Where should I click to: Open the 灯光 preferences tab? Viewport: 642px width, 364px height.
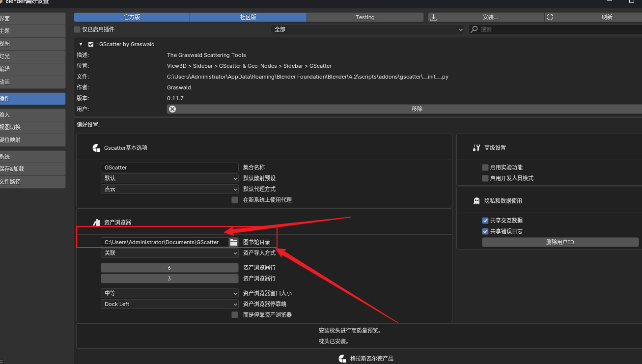32,56
